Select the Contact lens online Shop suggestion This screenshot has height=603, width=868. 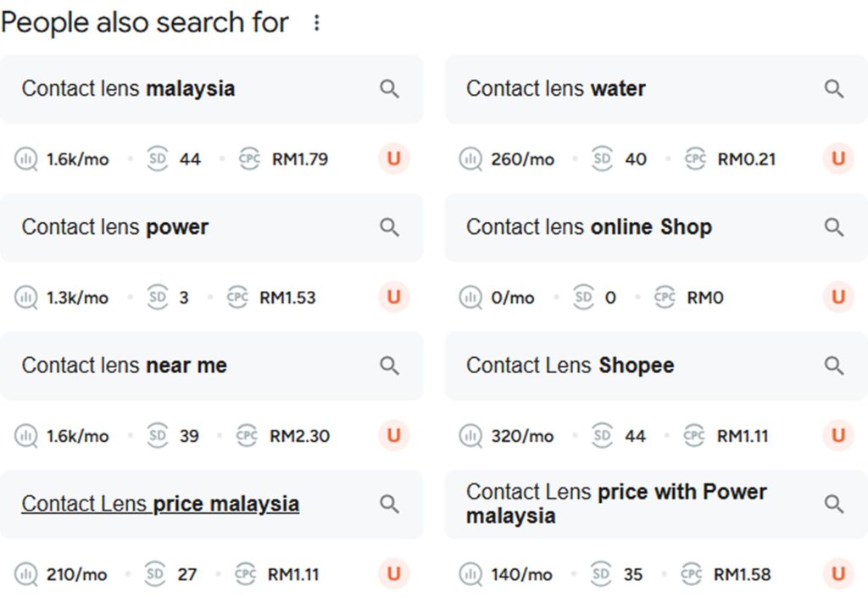589,227
